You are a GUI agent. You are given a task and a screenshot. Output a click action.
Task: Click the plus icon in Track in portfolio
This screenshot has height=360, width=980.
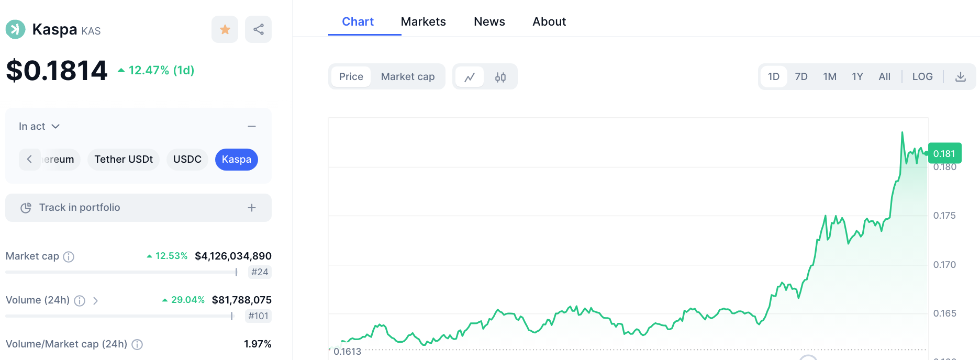click(252, 208)
